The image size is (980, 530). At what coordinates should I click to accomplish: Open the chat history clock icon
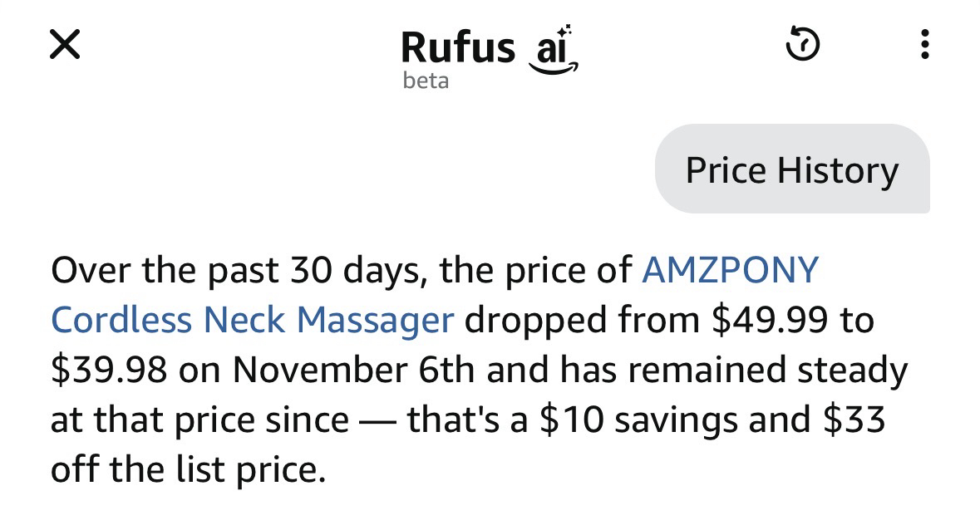coord(803,45)
